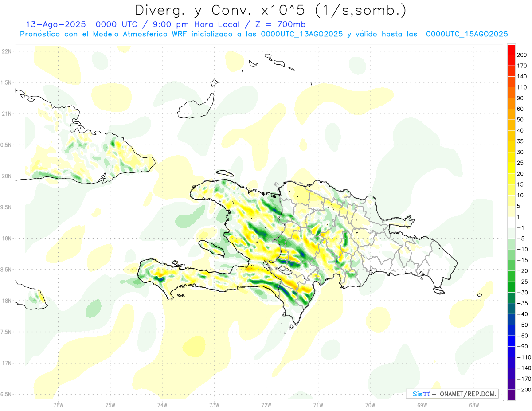Click the "72W" longitude label
Image resolution: width=532 pixels, height=411 pixels.
tap(266, 405)
